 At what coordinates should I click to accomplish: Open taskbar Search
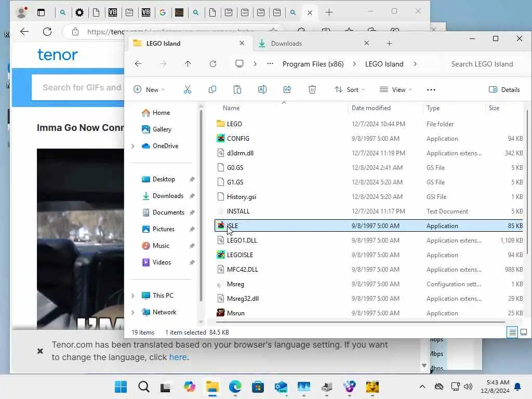point(144,387)
